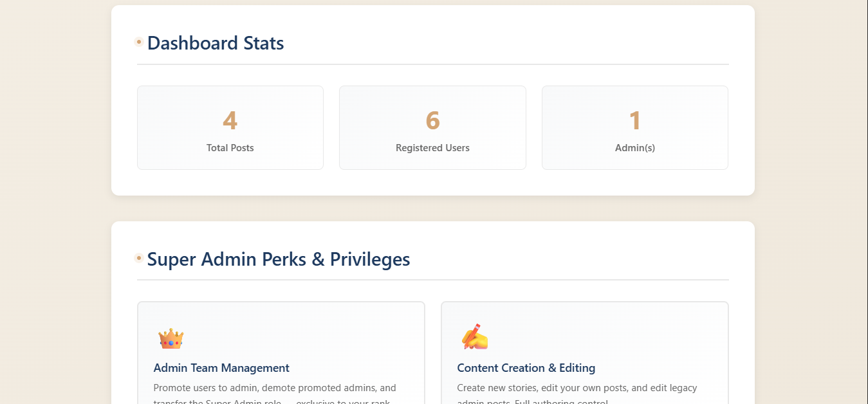
Task: Click the crown icon for Admin Team Management
Action: 171,338
